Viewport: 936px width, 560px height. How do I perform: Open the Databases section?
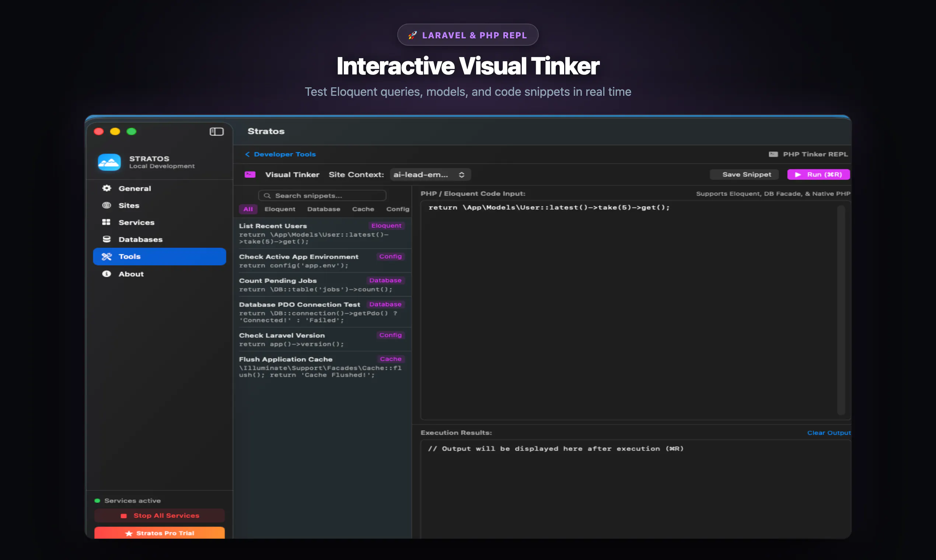pyautogui.click(x=159, y=239)
